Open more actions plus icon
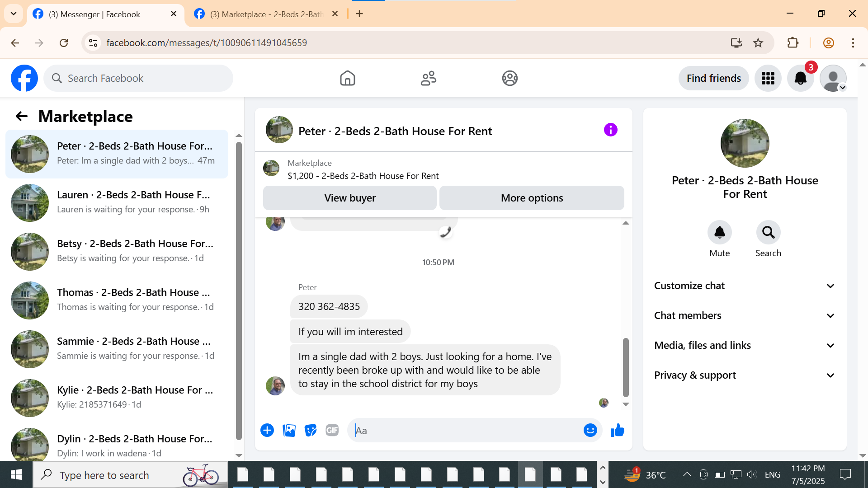 267,431
